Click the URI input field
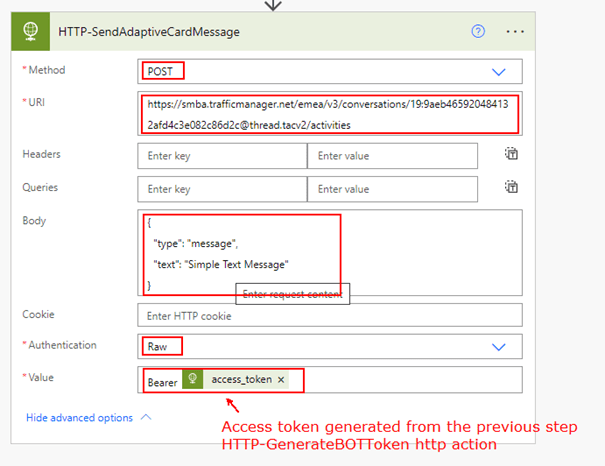This screenshot has height=466, width=605. tap(330, 113)
